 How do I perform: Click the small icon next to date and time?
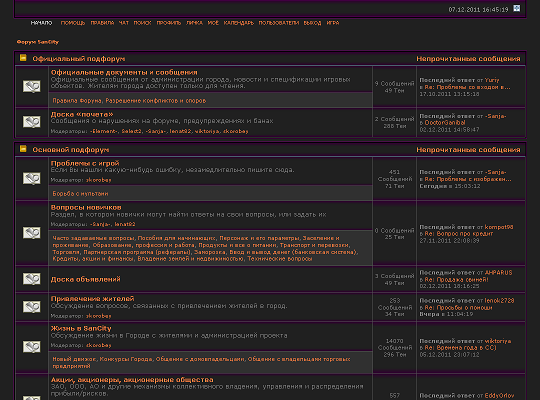click(x=517, y=8)
